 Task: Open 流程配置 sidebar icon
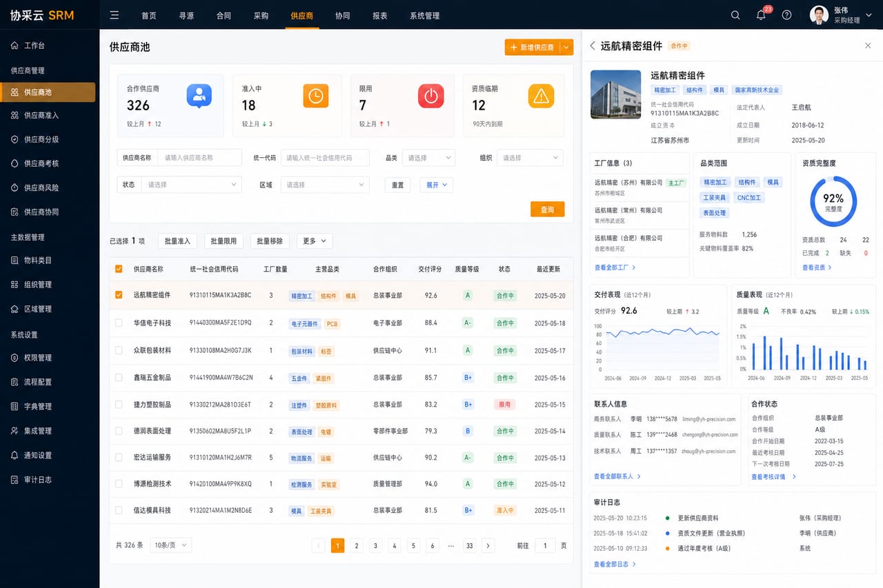(x=14, y=382)
